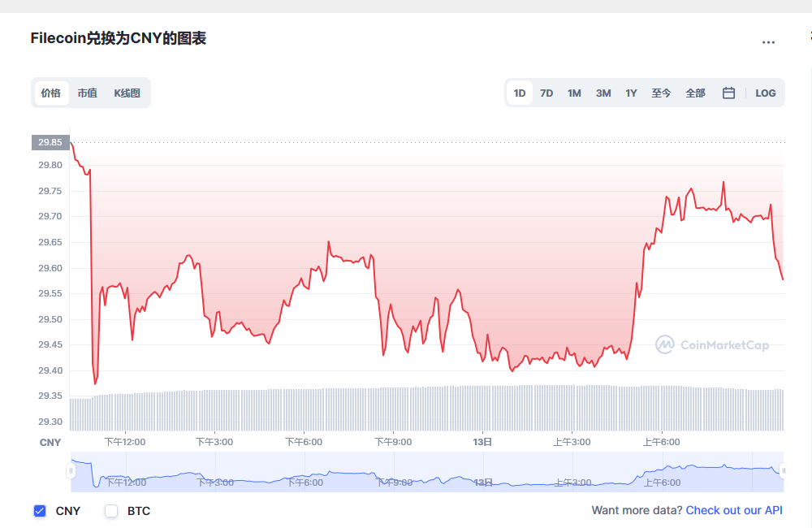Click the 上午3:00 time axis label

(572, 442)
